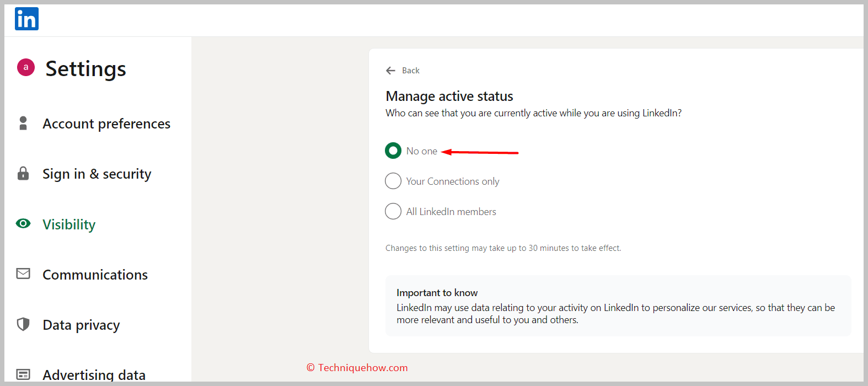Open Sign in & security section

[97, 174]
